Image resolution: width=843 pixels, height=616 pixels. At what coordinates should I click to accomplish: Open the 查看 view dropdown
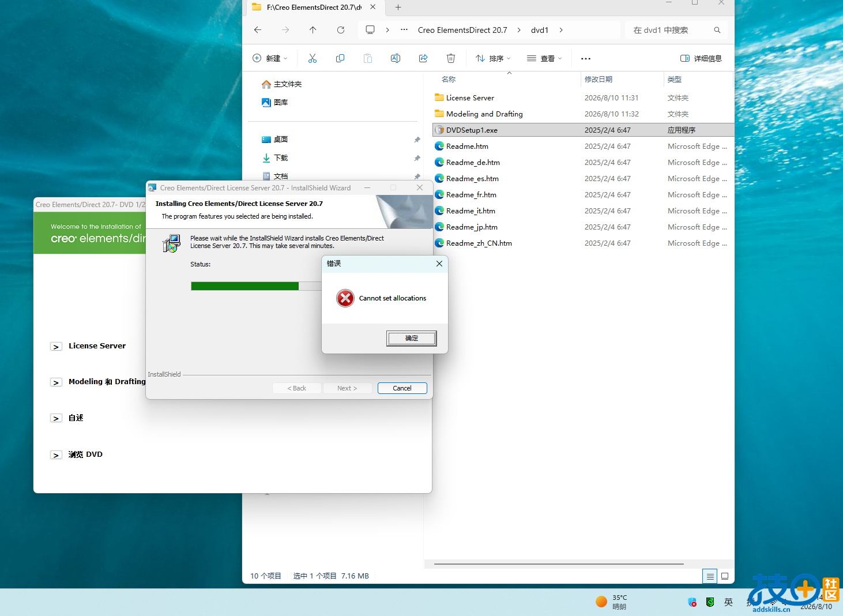click(x=544, y=58)
